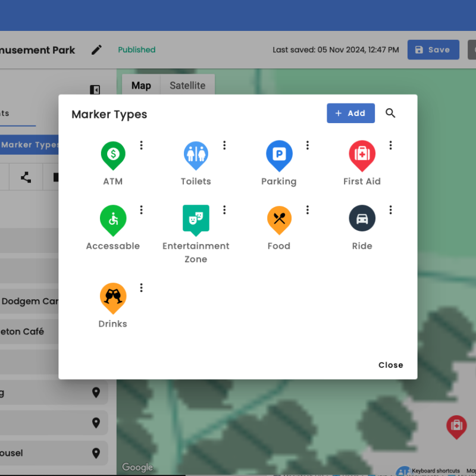Screen dimensions: 476x476
Task: Pick the Entertainment Zone marker icon
Action: pos(196,219)
